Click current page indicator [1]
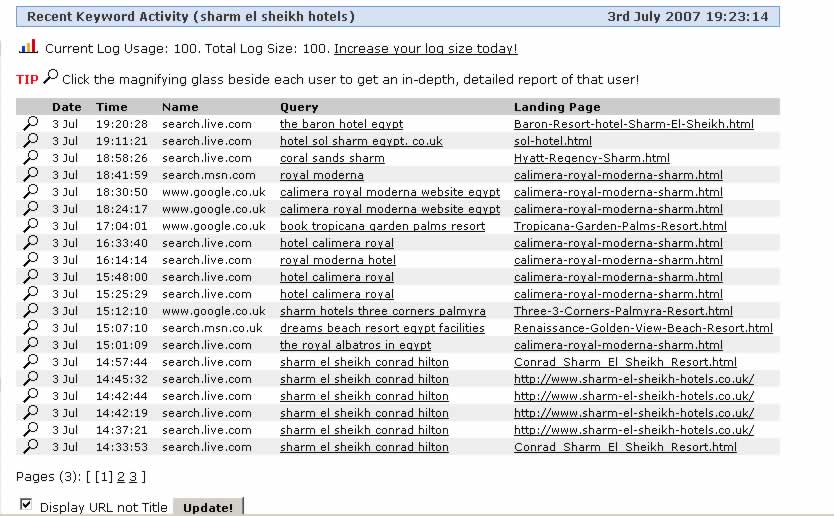834x516 pixels. tap(104, 477)
